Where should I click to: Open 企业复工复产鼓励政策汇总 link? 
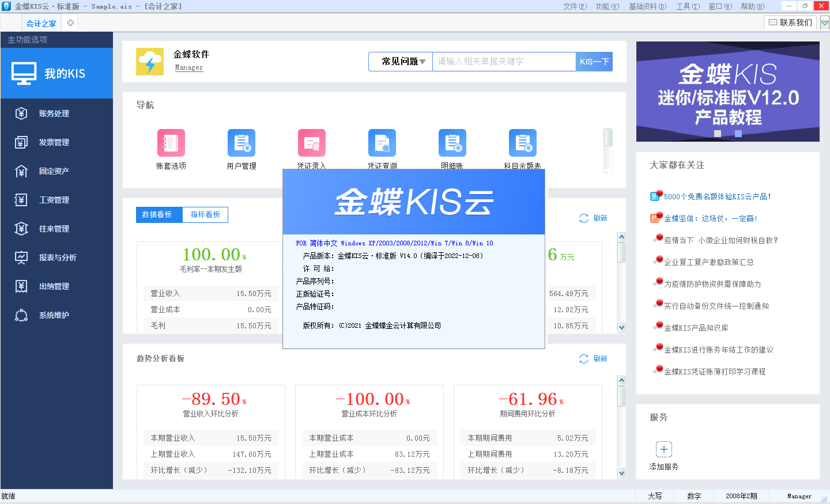coord(709,262)
